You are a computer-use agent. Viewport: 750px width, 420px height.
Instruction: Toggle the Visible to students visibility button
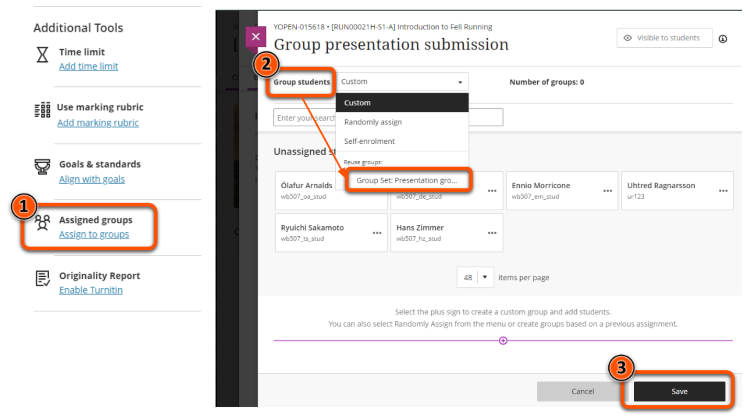pos(664,38)
